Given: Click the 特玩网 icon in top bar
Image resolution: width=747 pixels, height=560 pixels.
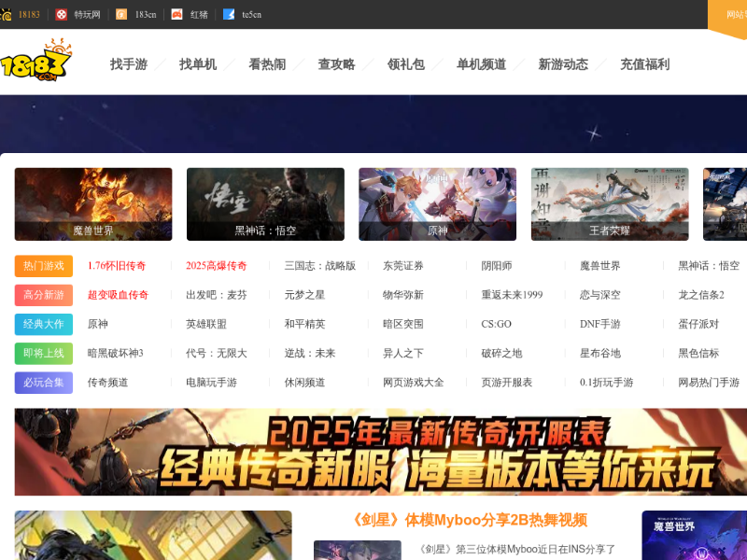Looking at the screenshot, I should (62, 14).
